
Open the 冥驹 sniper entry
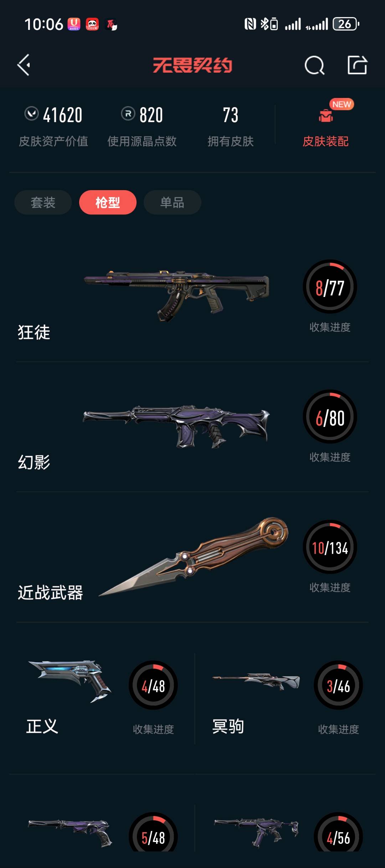(285, 698)
